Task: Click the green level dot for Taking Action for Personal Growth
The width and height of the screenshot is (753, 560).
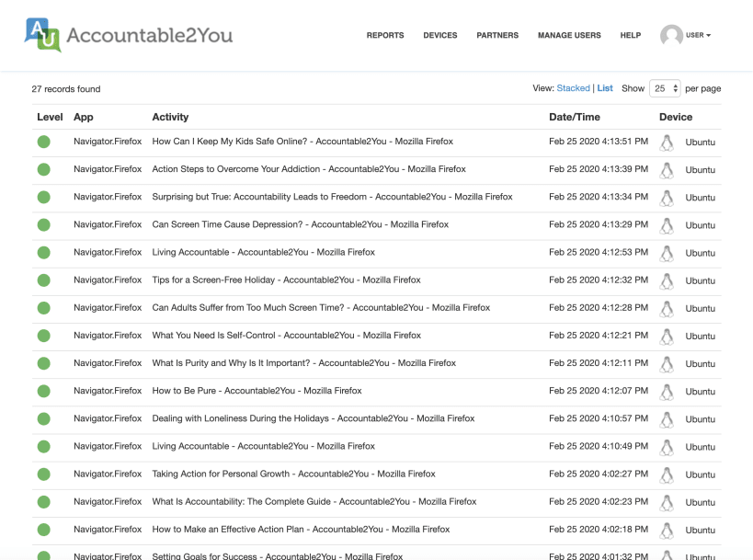Action: [x=44, y=474]
